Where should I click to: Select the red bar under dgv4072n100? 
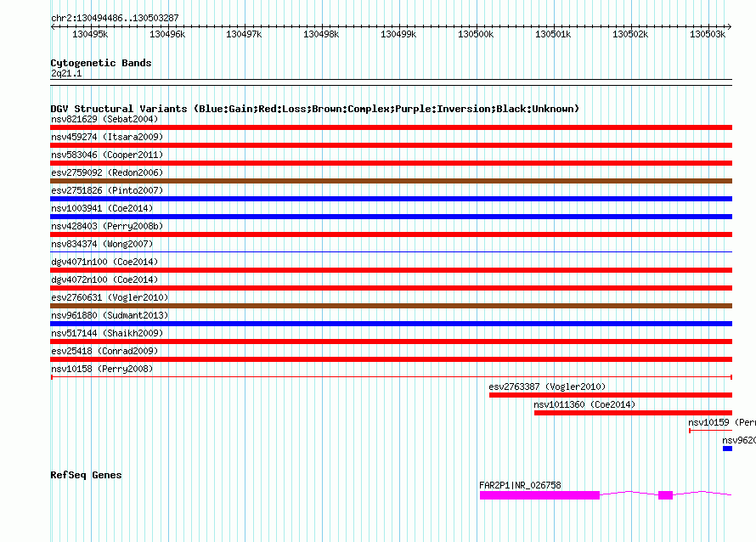click(391, 288)
